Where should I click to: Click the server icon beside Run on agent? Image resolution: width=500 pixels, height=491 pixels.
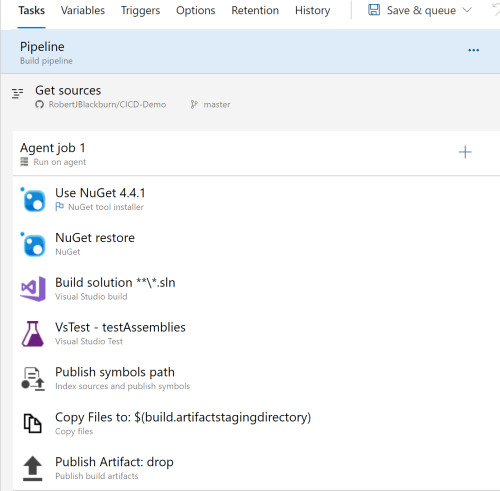click(24, 162)
